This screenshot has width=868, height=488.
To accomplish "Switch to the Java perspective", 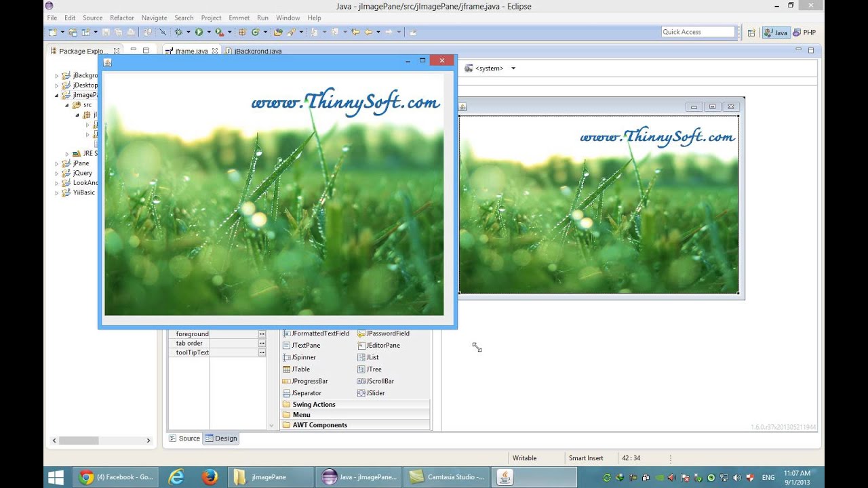I will click(x=776, y=33).
